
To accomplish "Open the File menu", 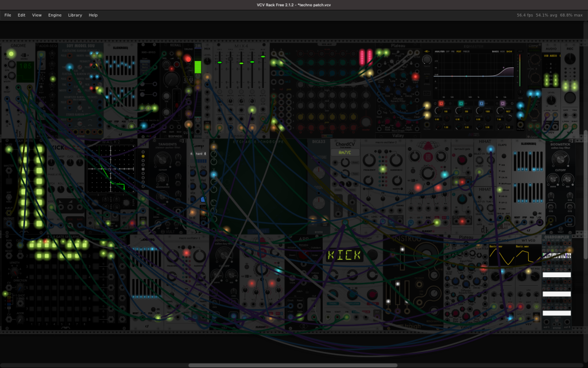I will (7, 15).
